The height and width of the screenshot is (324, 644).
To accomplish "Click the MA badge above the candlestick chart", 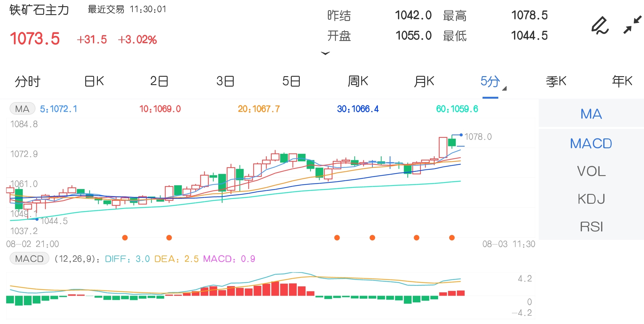I will [22, 109].
